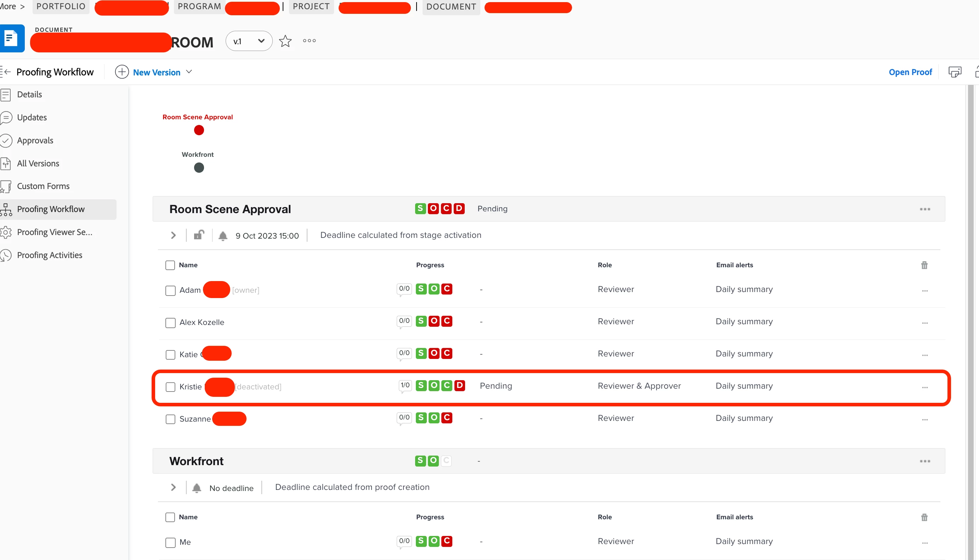The image size is (979, 560).
Task: Open Room Scene Approval stage more options
Action: point(925,209)
